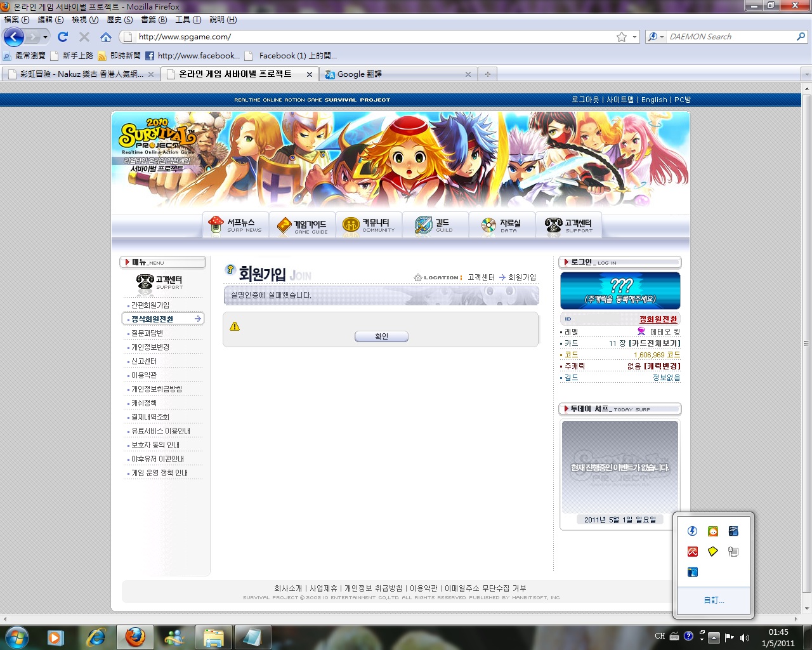
Task: Click the vertical page scrollbar thumb
Action: click(807, 343)
